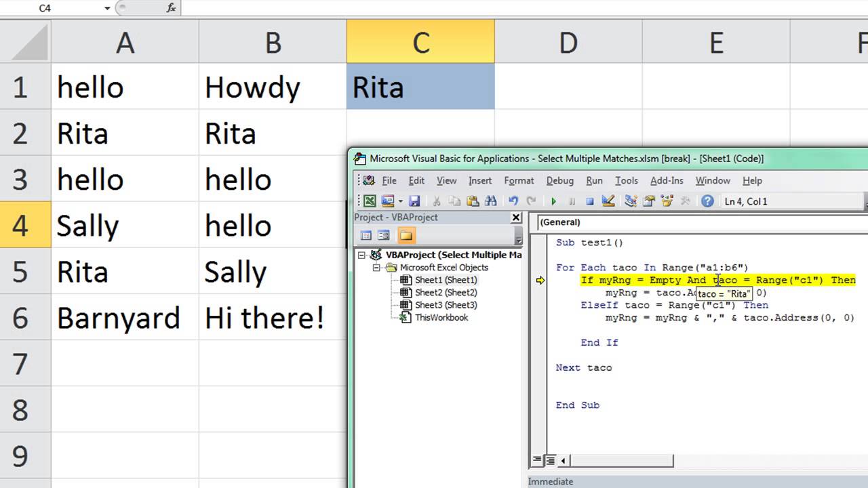Open the File menu in VBA editor
868x488 pixels.
[389, 180]
